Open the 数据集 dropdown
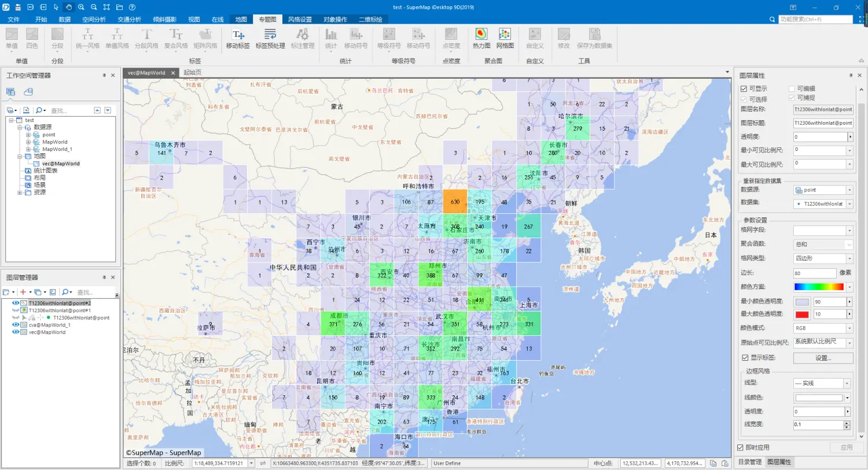868x470 pixels. [x=849, y=204]
